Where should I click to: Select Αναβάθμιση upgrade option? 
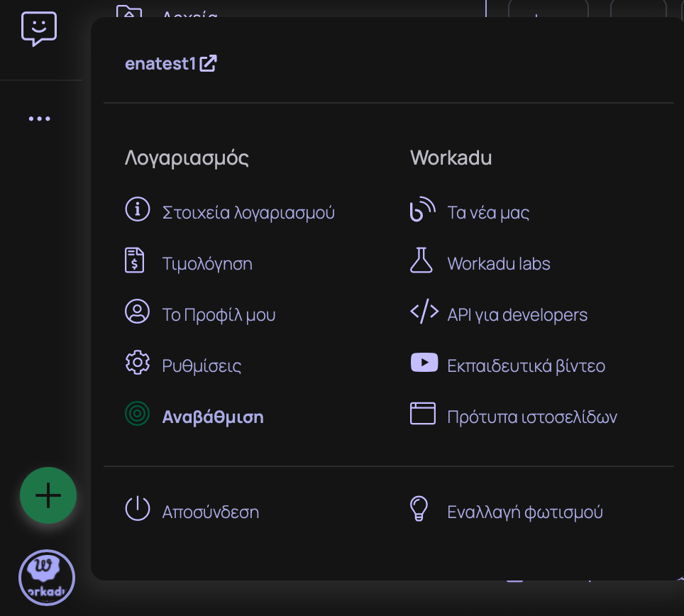213,417
